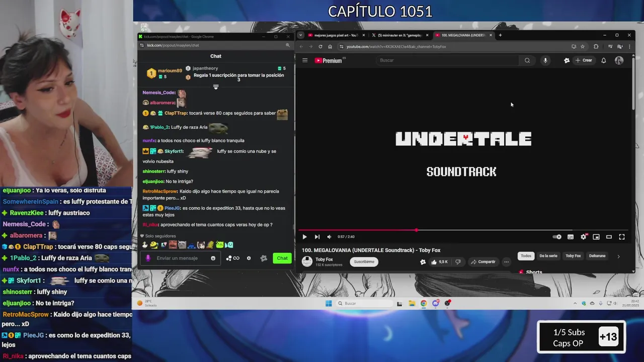This screenshot has height=362, width=644.
Task: Switch to theater mode view
Action: pos(609,237)
